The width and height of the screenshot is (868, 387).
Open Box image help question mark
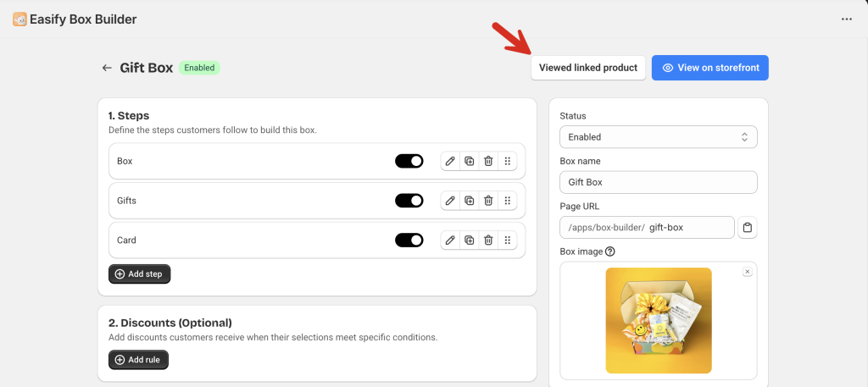[610, 252]
